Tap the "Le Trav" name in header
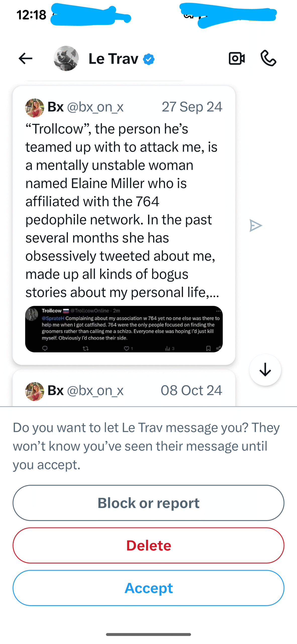 (x=114, y=59)
